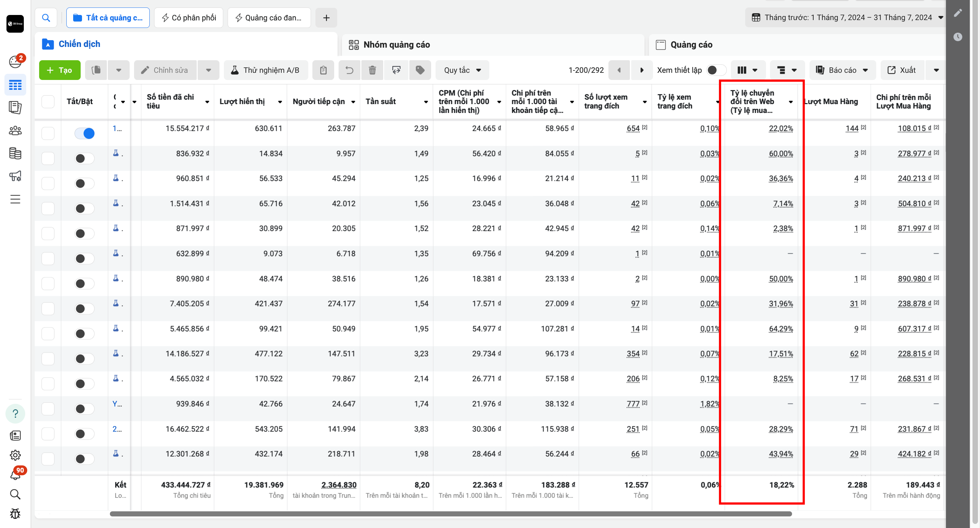980x528 pixels.
Task: Click the previous page arrow after 1-200/292
Action: point(619,70)
